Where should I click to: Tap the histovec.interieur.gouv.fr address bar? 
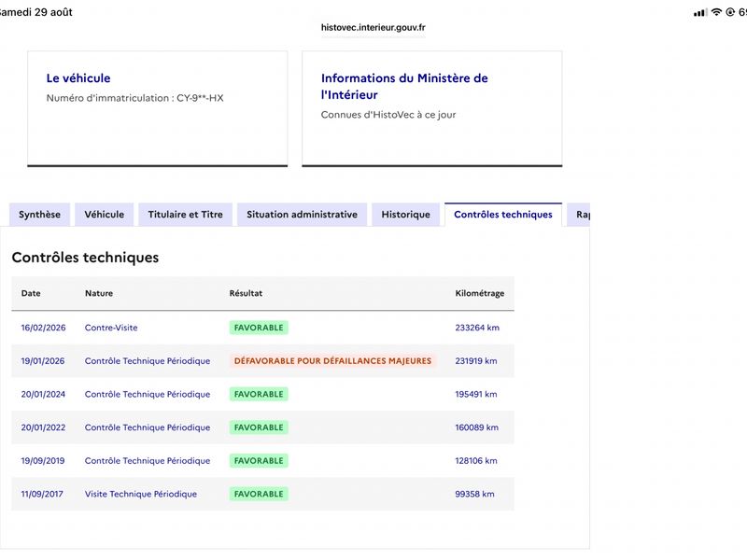click(x=373, y=28)
